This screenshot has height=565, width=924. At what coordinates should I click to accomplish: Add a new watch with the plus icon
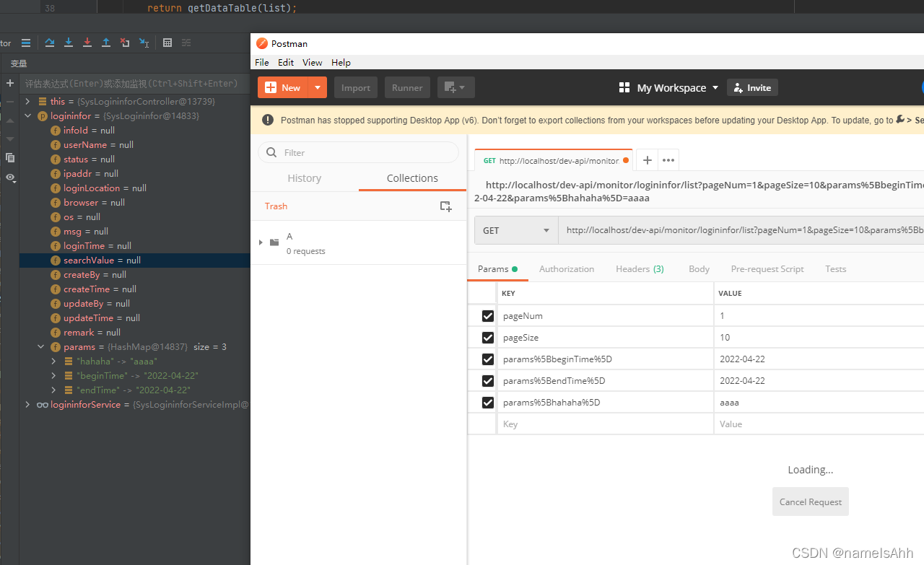[x=10, y=84]
